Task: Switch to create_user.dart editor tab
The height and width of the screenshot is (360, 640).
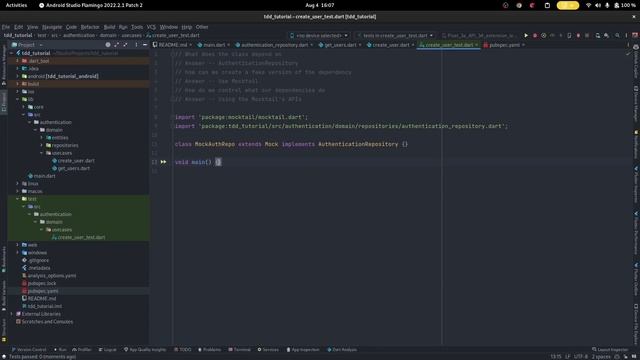Action: (x=390, y=45)
